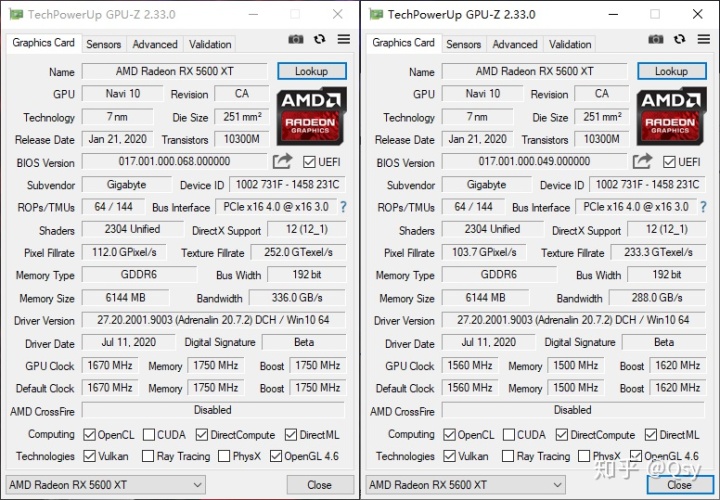Open GPU selector dropdown in left window
The height and width of the screenshot is (500, 720).
(106, 485)
